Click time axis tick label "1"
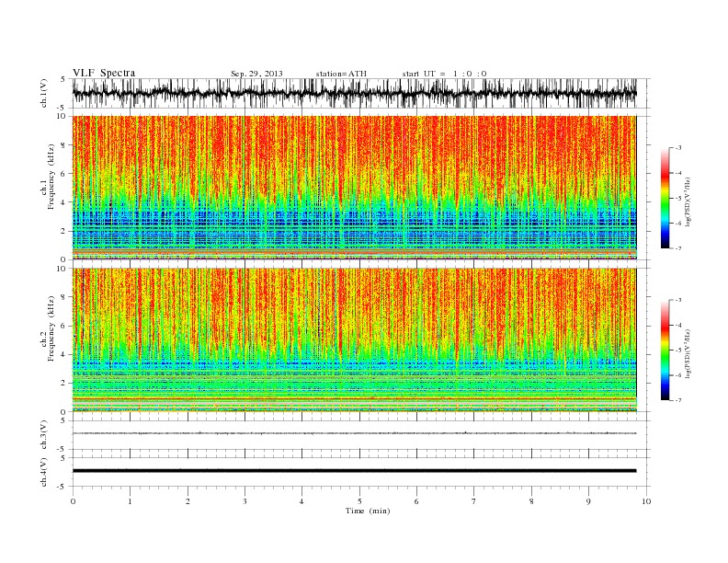The image size is (728, 563). (130, 501)
